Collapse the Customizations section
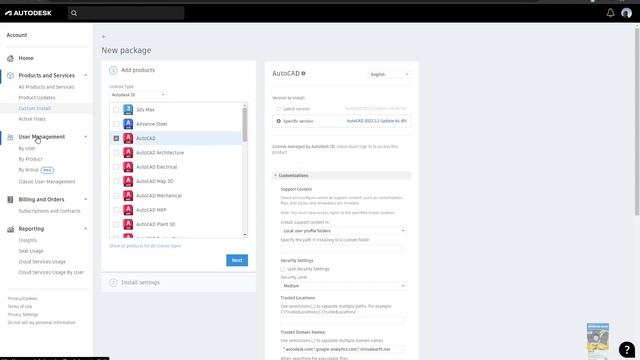This screenshot has width=640, height=360. [341, 176]
